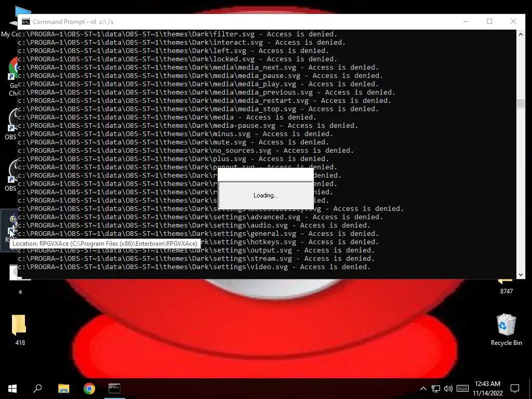Screen dimensions: 532x399
Task: Click the media-pause.svg output line
Action: pos(188,126)
